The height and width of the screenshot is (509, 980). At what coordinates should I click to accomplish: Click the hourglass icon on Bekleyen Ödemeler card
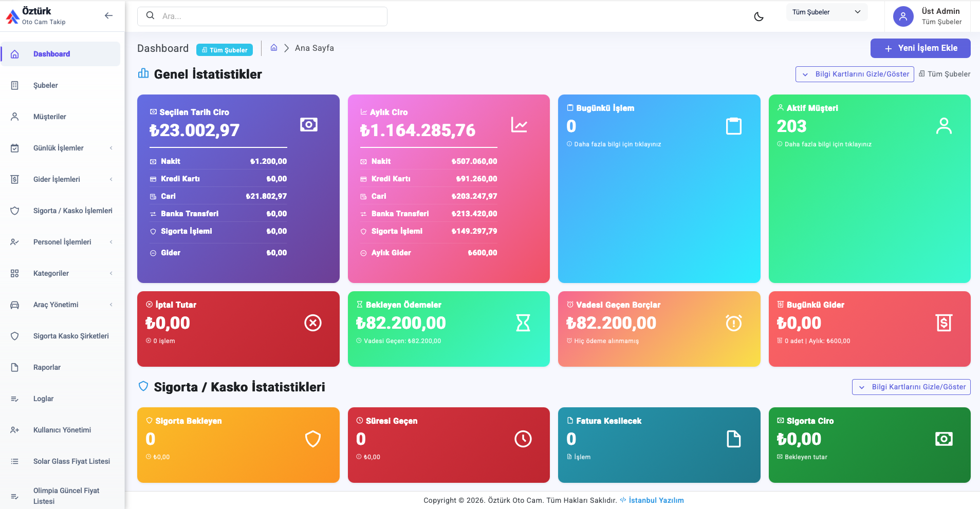tap(523, 323)
